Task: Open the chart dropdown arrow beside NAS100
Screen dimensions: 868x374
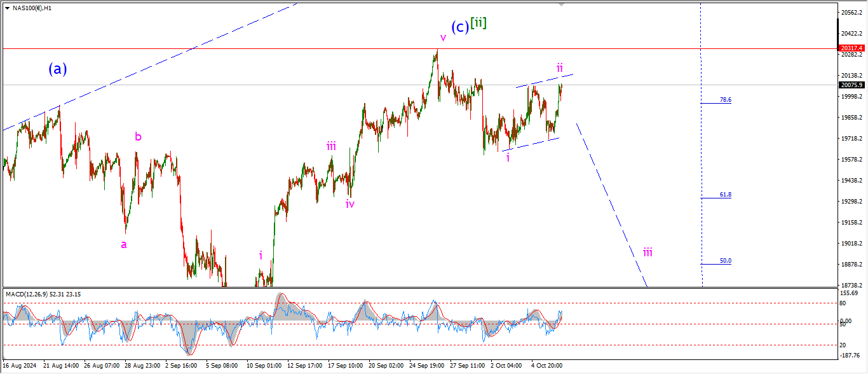Action: point(6,8)
